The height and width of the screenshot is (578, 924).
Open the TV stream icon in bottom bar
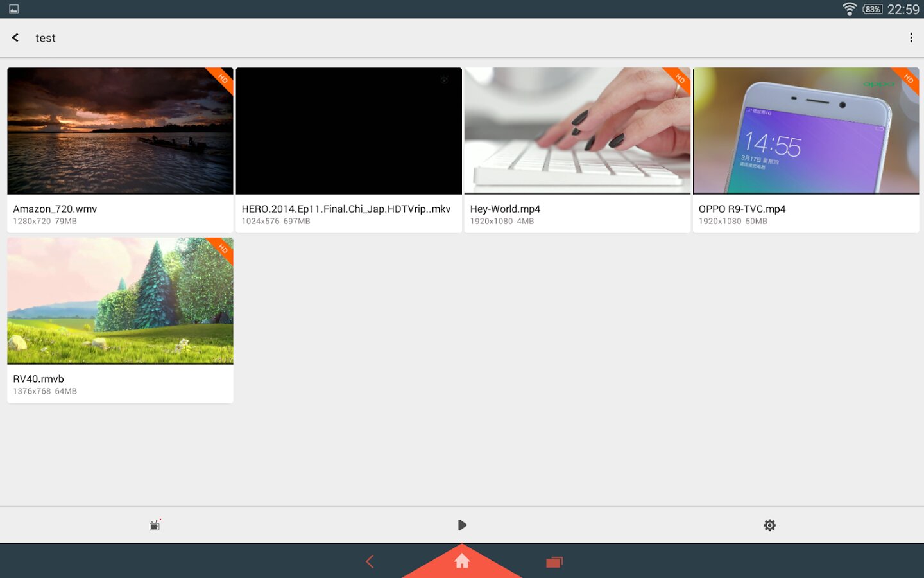click(x=155, y=525)
